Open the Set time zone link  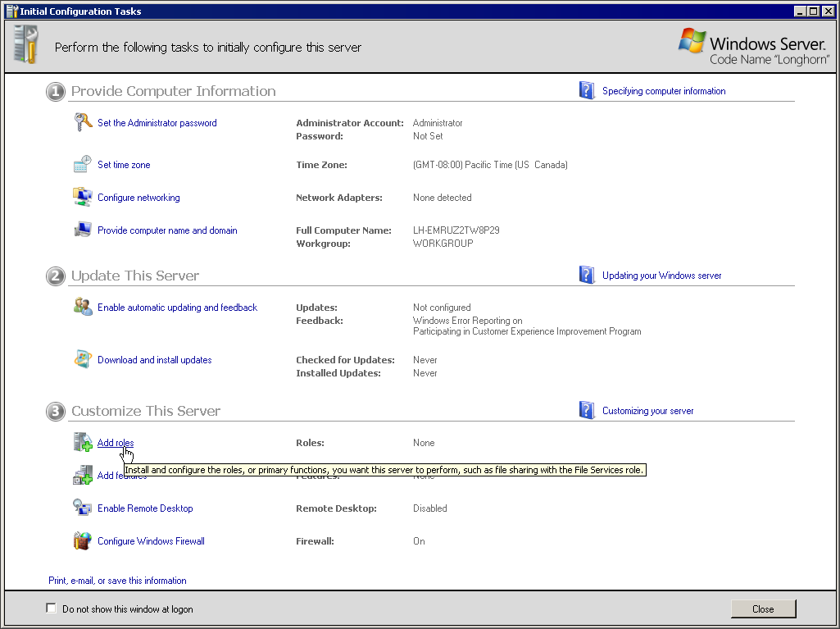(x=124, y=165)
